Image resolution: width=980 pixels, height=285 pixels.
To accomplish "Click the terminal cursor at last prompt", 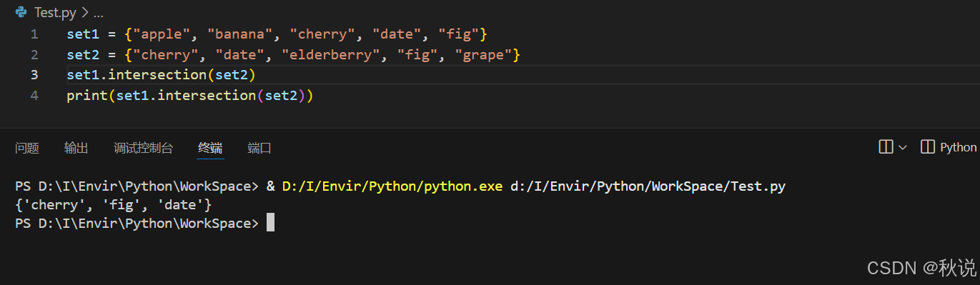I will click(x=270, y=223).
